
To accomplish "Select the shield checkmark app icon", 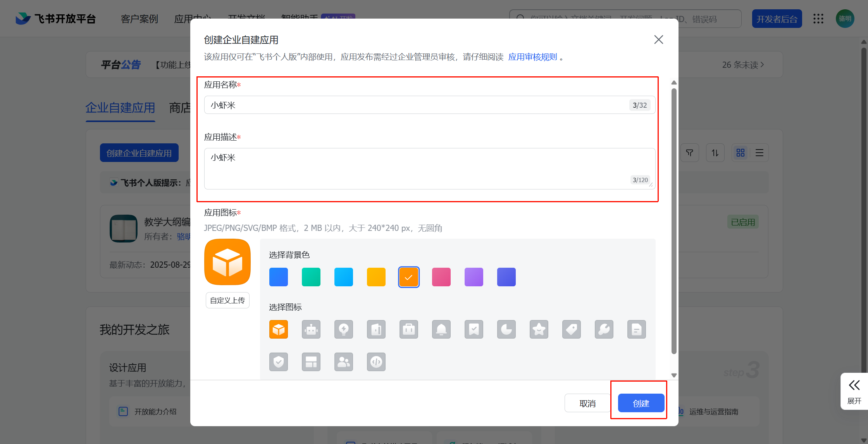I will 279,362.
